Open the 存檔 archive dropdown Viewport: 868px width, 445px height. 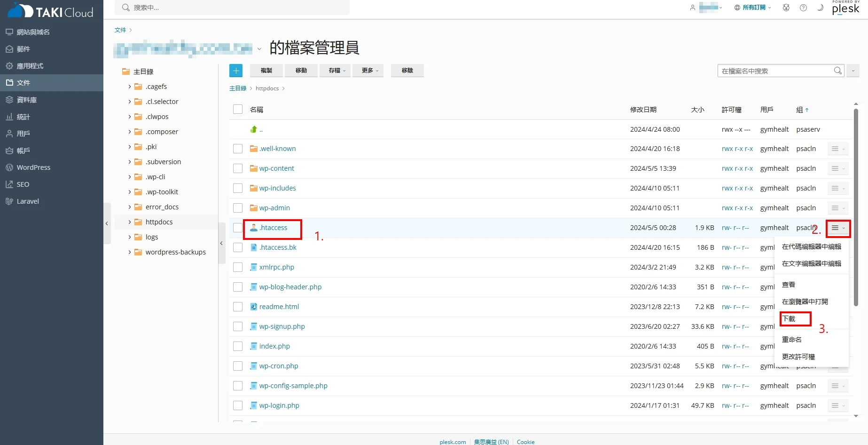click(335, 71)
